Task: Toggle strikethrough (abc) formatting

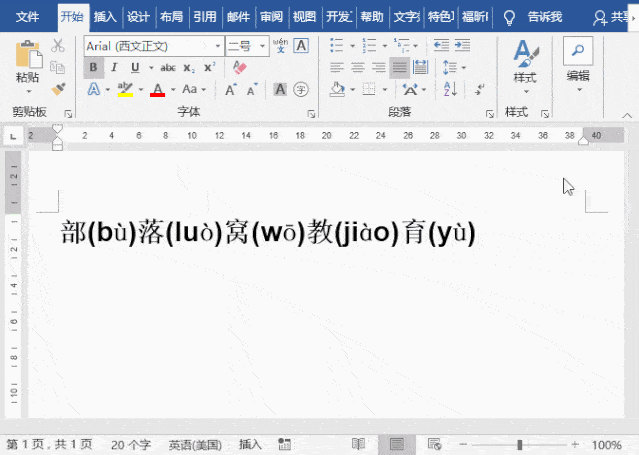Action: pos(167,67)
